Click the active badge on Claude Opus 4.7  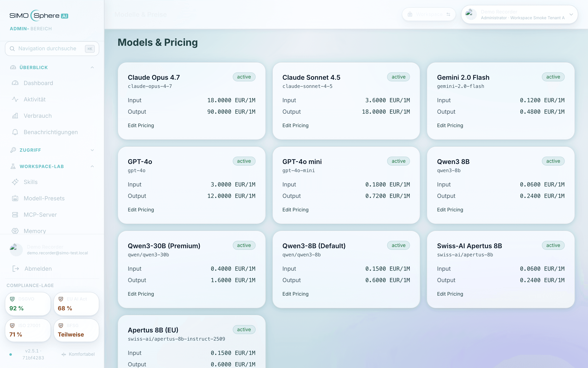point(244,77)
